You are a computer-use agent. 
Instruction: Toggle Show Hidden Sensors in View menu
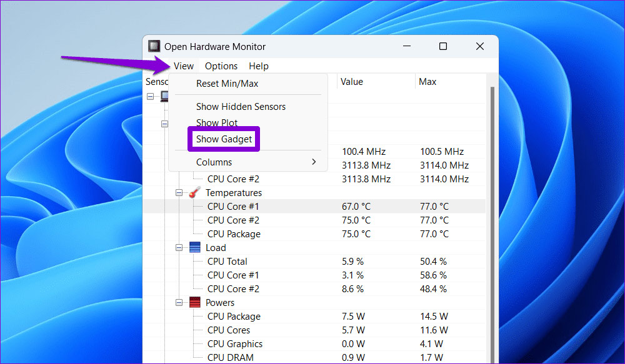241,107
